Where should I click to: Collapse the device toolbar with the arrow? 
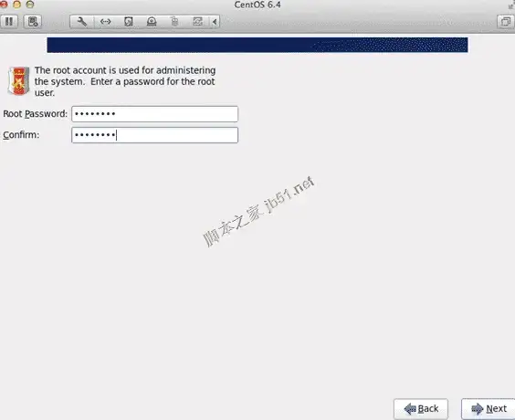tap(215, 22)
